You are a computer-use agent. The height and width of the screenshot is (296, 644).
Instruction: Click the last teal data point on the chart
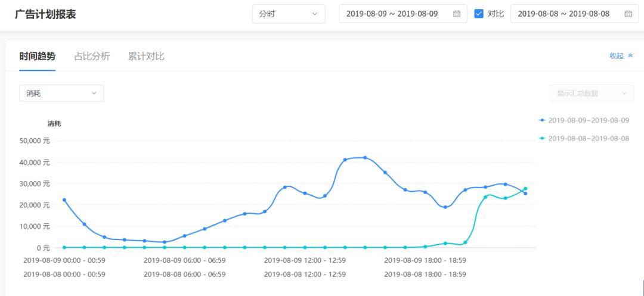525,189
